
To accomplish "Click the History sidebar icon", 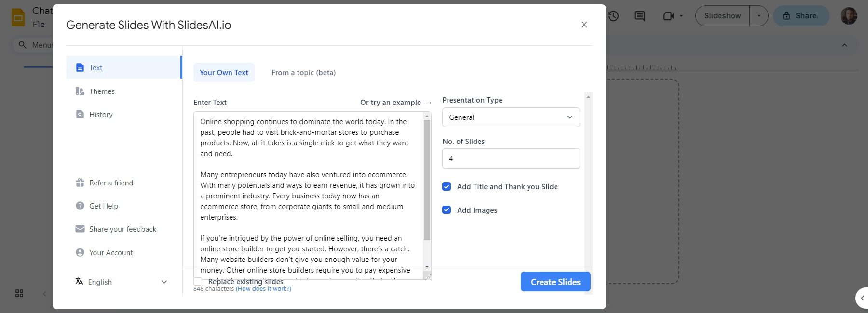I will [x=80, y=114].
